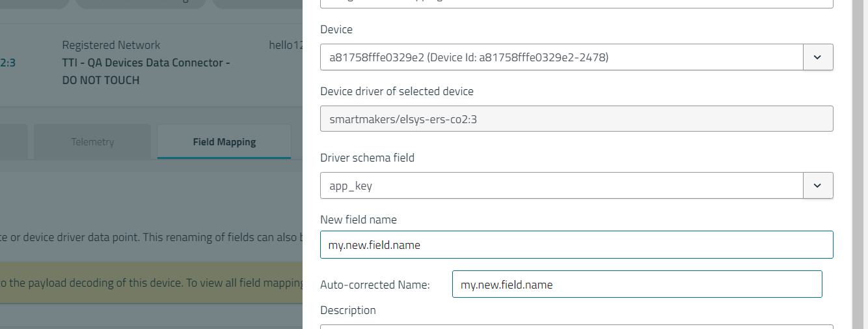Click the Auto-corrected Name label
Screen dimensions: 868x329
click(x=375, y=285)
